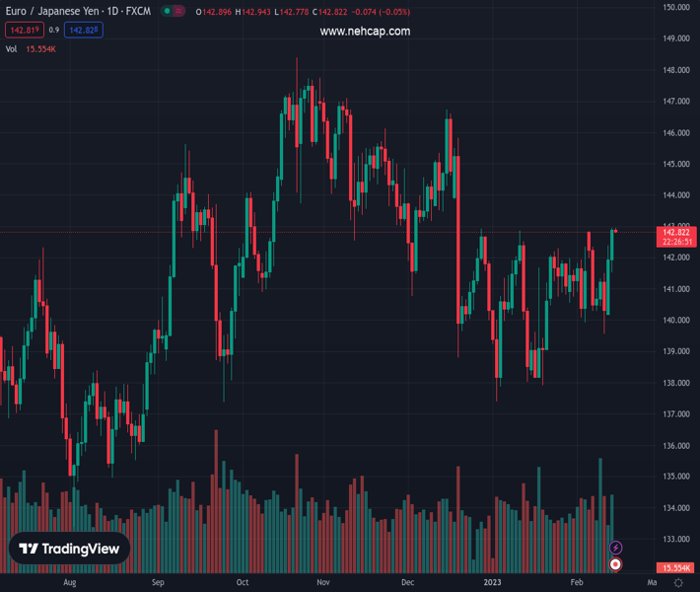The height and width of the screenshot is (592, 700).
Task: Click the Aug label on the time axis
Action: point(69,583)
